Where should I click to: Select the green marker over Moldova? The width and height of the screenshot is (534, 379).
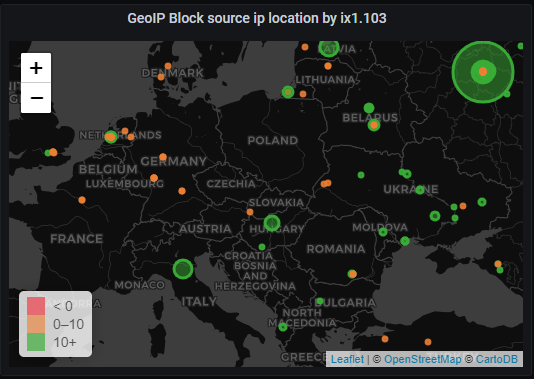(x=383, y=232)
